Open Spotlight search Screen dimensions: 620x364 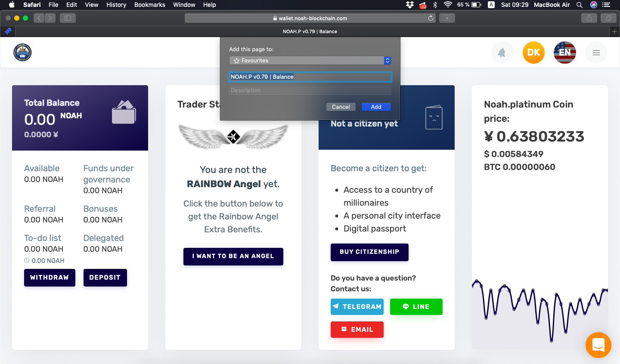[x=580, y=5]
